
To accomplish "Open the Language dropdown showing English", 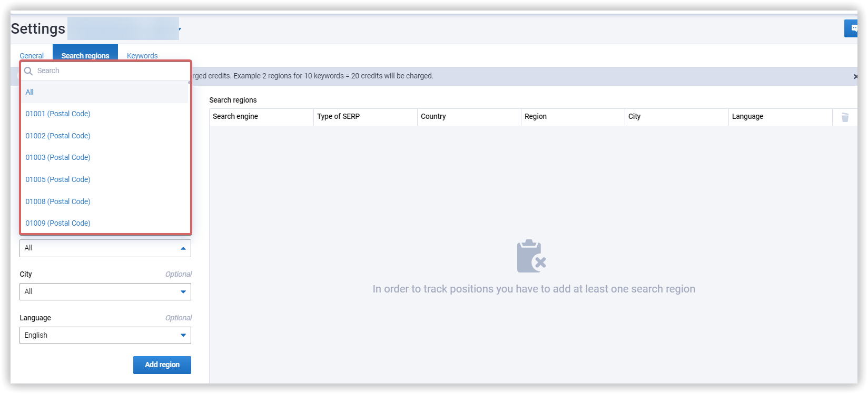I will tap(105, 336).
